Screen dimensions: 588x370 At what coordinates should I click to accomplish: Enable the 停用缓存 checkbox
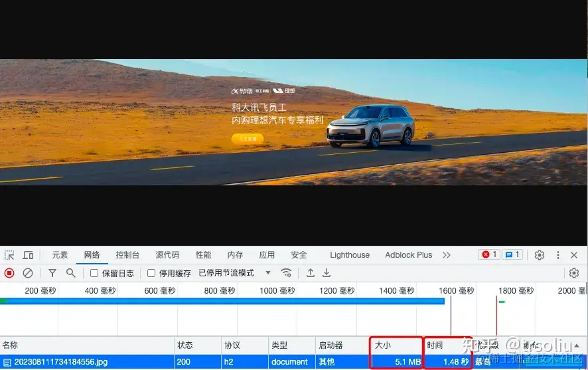151,273
